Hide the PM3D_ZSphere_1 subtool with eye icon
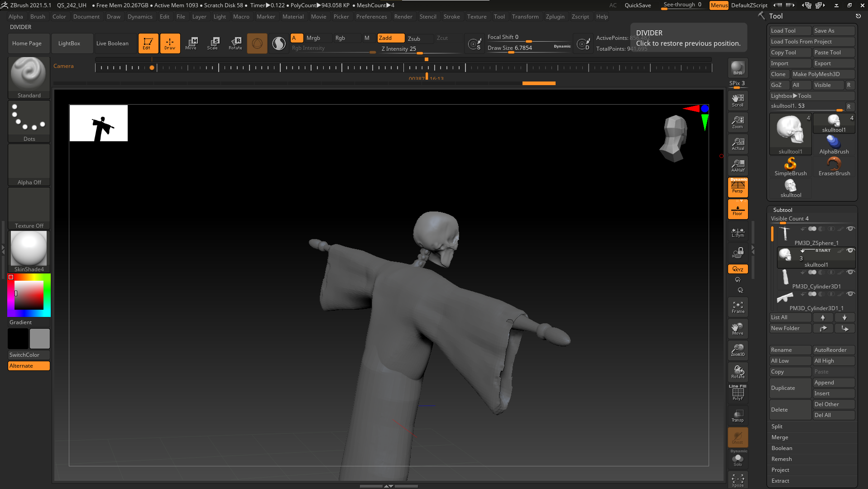The width and height of the screenshot is (868, 489). (x=850, y=229)
